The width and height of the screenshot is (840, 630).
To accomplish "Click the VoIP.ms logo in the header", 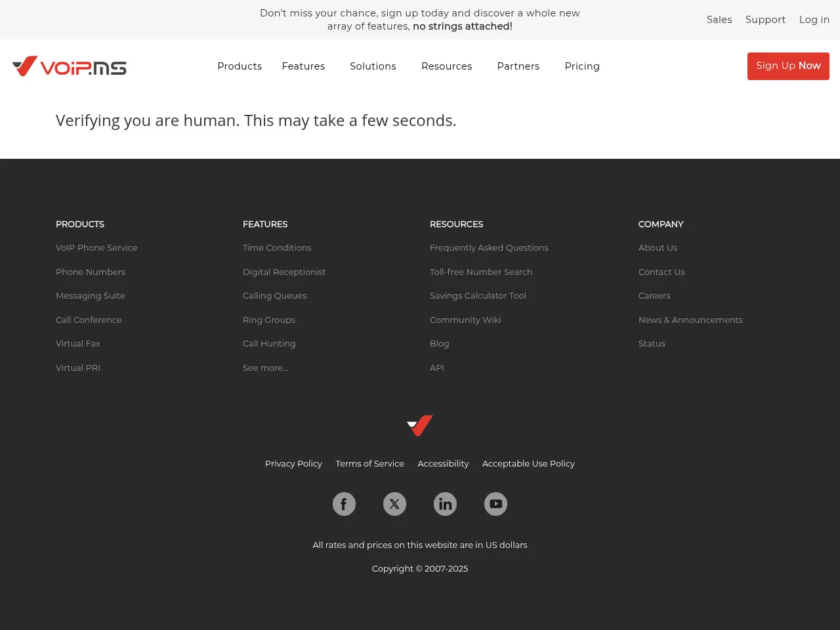I will tap(69, 66).
